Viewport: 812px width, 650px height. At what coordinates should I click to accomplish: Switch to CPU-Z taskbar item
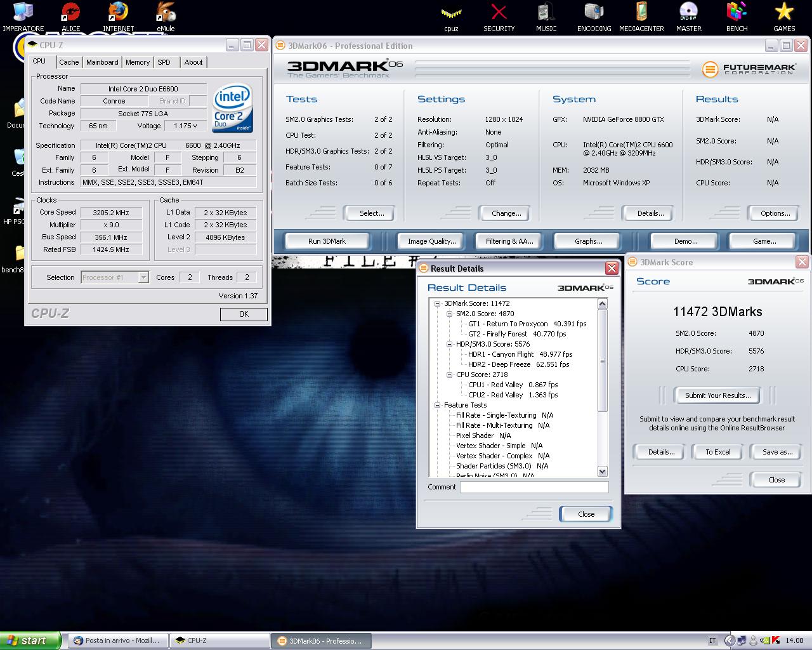click(219, 640)
